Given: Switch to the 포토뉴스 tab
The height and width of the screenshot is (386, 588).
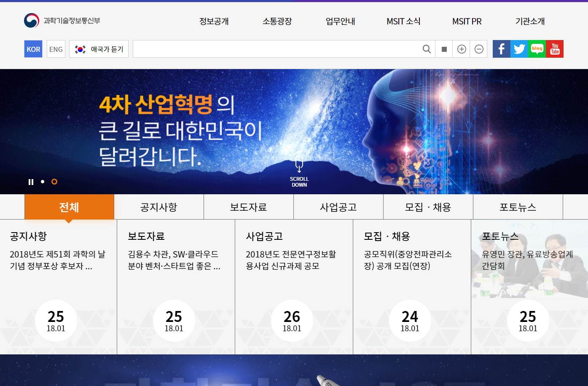Looking at the screenshot, I should tap(518, 206).
